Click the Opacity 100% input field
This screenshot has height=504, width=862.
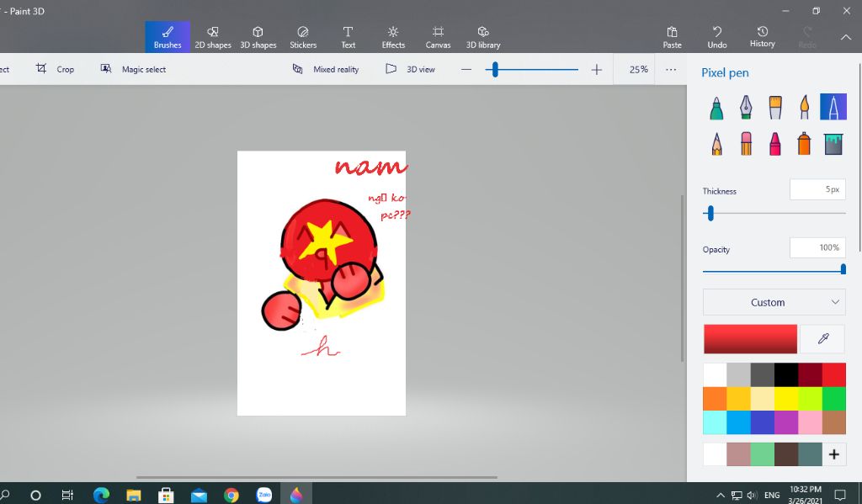pyautogui.click(x=817, y=248)
